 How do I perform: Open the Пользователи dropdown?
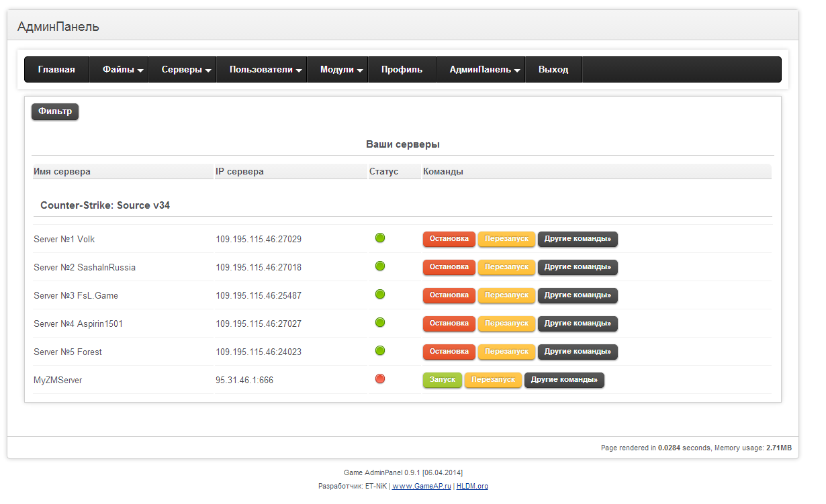point(265,70)
